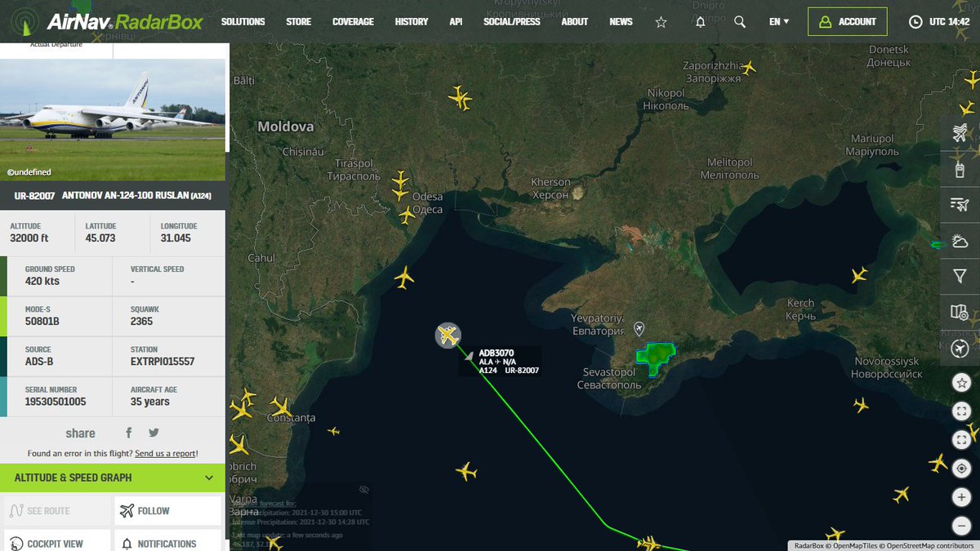Open the map settings icon
The width and height of the screenshot is (980, 551).
pyautogui.click(x=960, y=313)
